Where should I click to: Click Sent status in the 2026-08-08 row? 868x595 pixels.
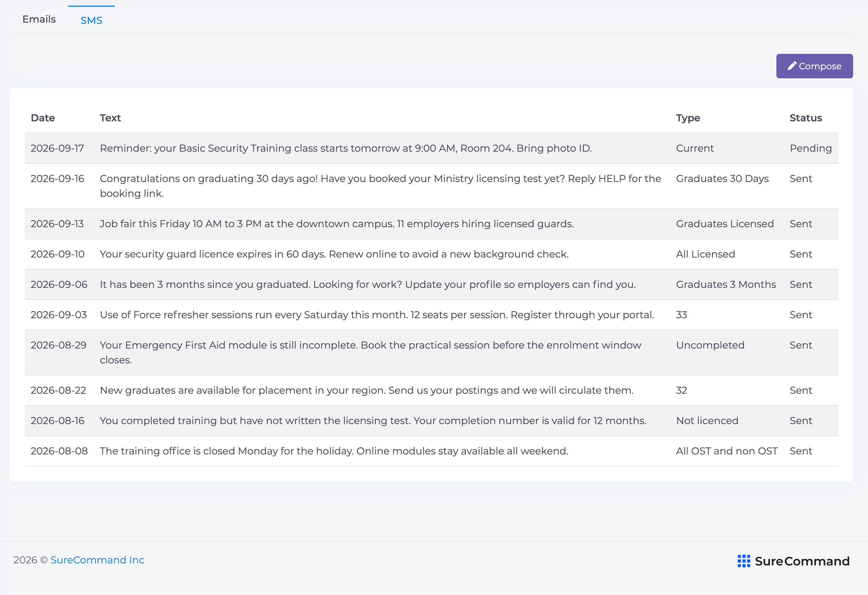pos(801,451)
